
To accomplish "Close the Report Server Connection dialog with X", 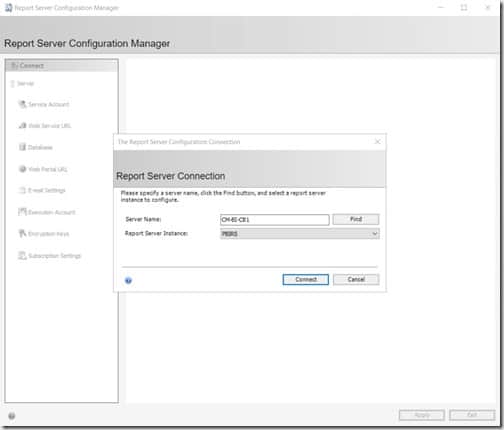I will click(x=378, y=142).
